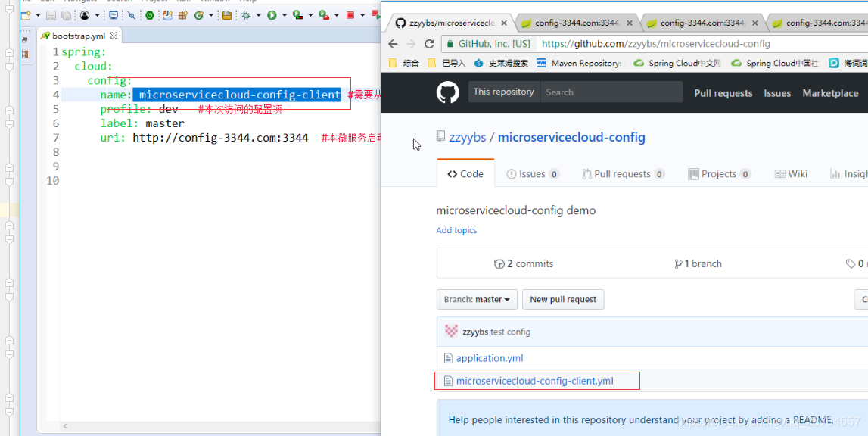Open the 综合 bookmark folder
The height and width of the screenshot is (436, 868).
(x=404, y=63)
